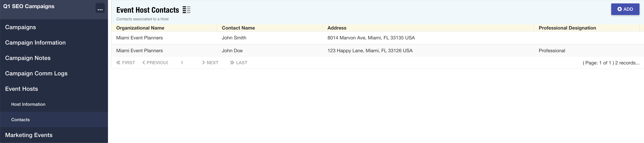
Task: Go to the FIRST page
Action: 126,63
